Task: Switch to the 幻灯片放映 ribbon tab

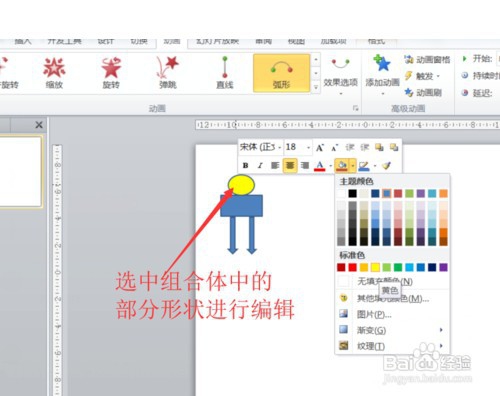Action: [x=217, y=41]
